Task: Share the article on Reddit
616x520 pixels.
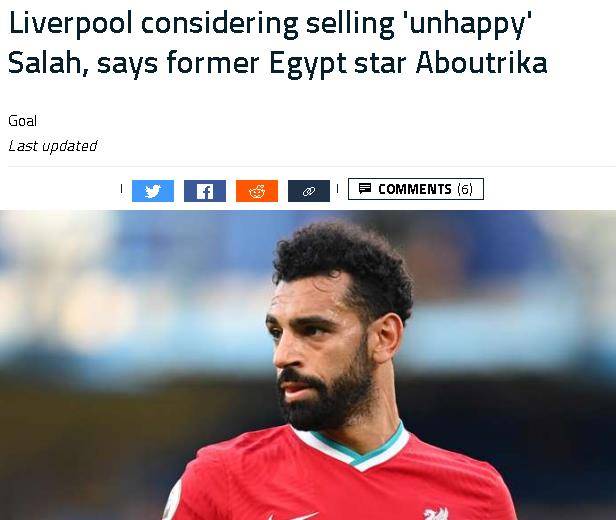Action: pyautogui.click(x=257, y=191)
